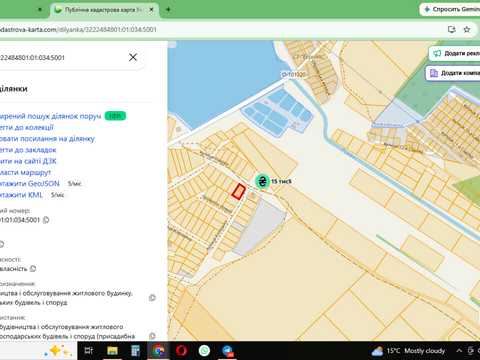Click the sparkle search highlight on taskbar
The width and height of the screenshot is (480, 360).
[59, 351]
